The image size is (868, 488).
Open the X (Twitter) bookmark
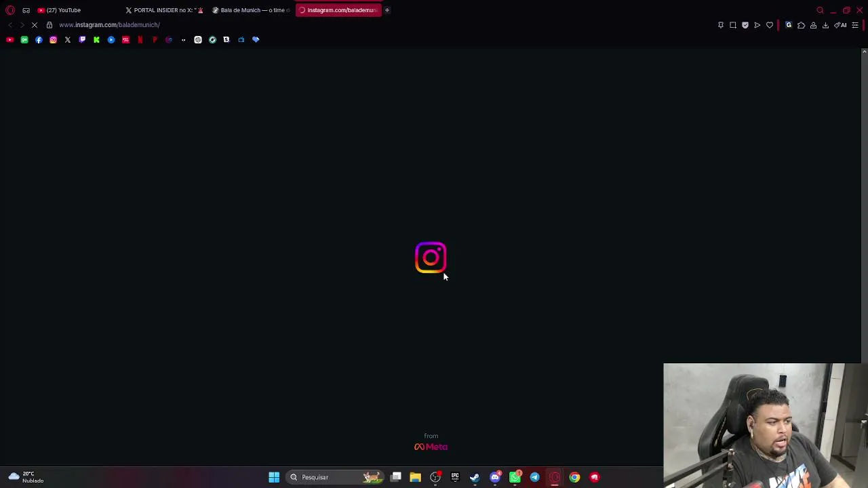click(x=68, y=40)
